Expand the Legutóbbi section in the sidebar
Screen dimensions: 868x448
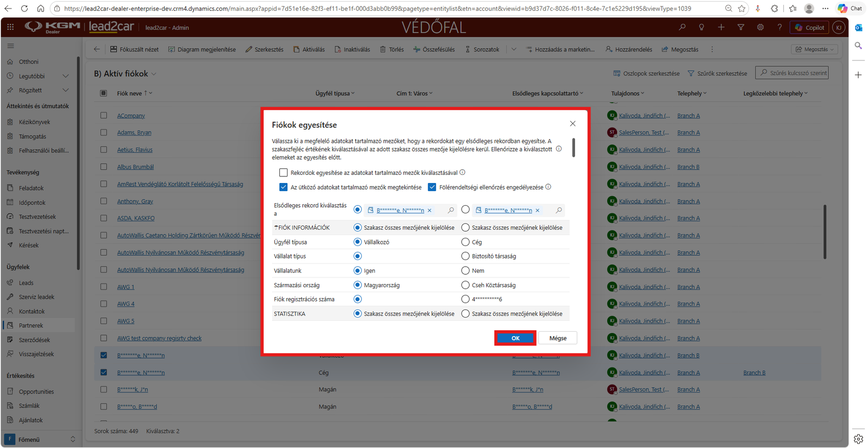[x=66, y=76]
